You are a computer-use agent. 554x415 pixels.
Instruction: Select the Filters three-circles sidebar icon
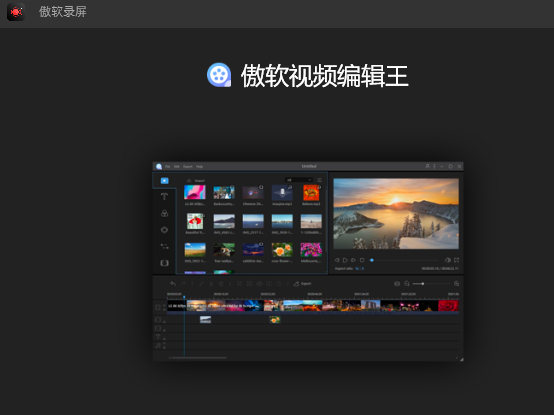(164, 213)
